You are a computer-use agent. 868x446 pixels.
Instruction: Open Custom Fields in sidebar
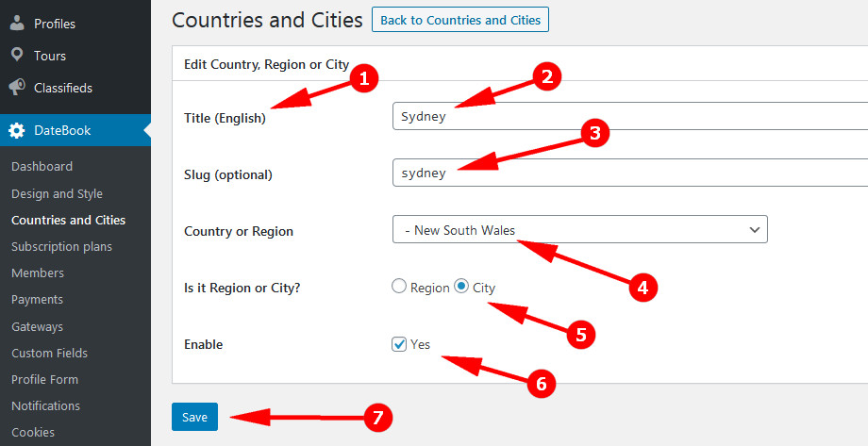pyautogui.click(x=49, y=353)
